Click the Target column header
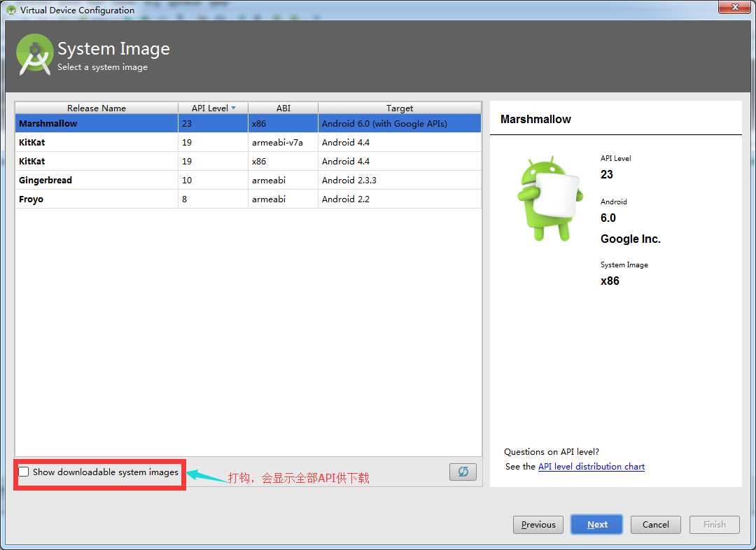756x550 pixels. pyautogui.click(x=399, y=108)
